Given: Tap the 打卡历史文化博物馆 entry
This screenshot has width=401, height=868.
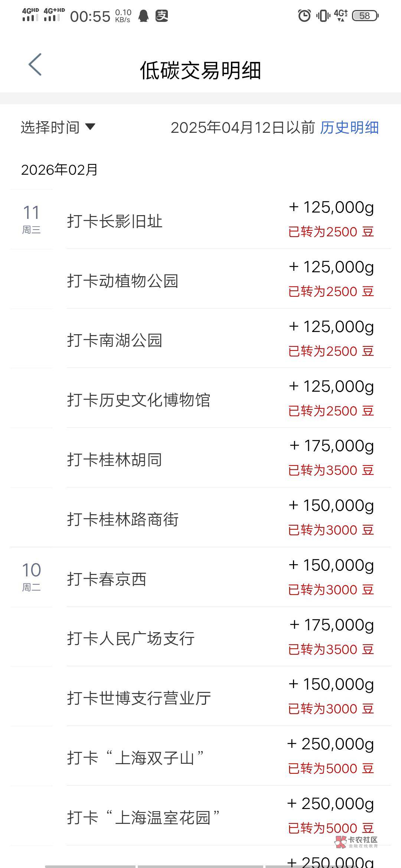Looking at the screenshot, I should click(x=138, y=400).
